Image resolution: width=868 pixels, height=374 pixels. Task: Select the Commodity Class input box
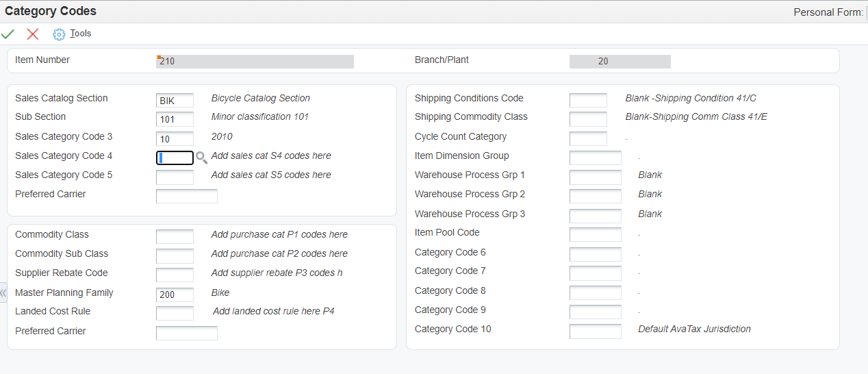[x=175, y=237]
